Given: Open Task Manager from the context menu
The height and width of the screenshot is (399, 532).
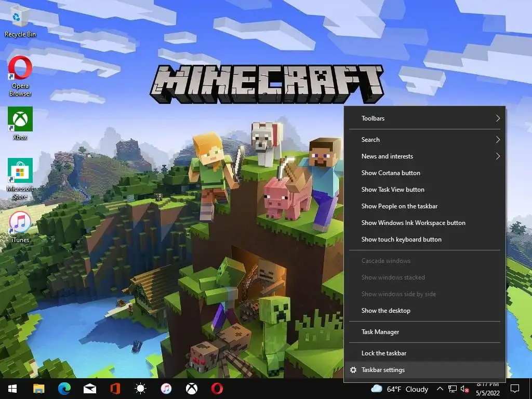Looking at the screenshot, I should pos(425,332).
